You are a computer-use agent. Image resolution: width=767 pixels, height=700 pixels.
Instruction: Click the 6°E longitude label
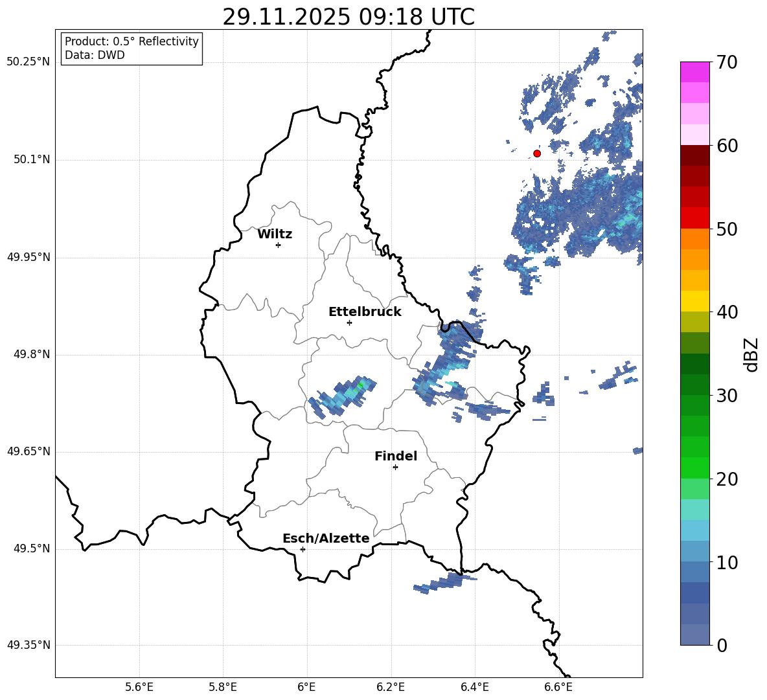306,687
